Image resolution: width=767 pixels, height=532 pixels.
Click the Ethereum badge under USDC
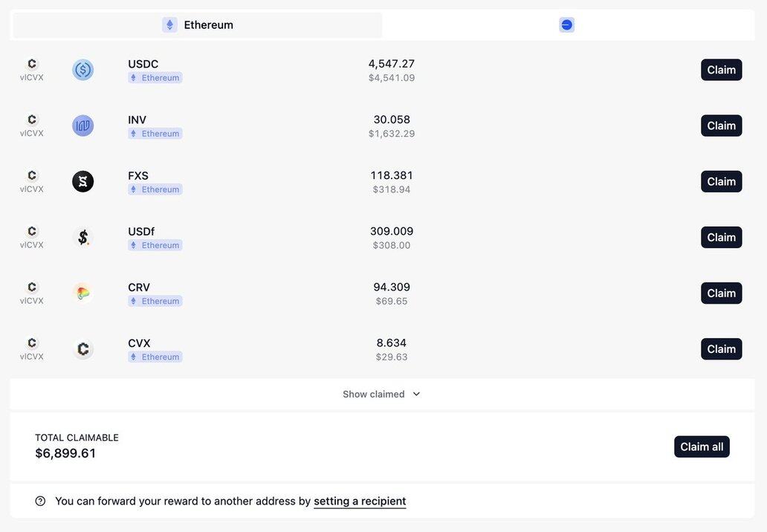click(x=155, y=78)
